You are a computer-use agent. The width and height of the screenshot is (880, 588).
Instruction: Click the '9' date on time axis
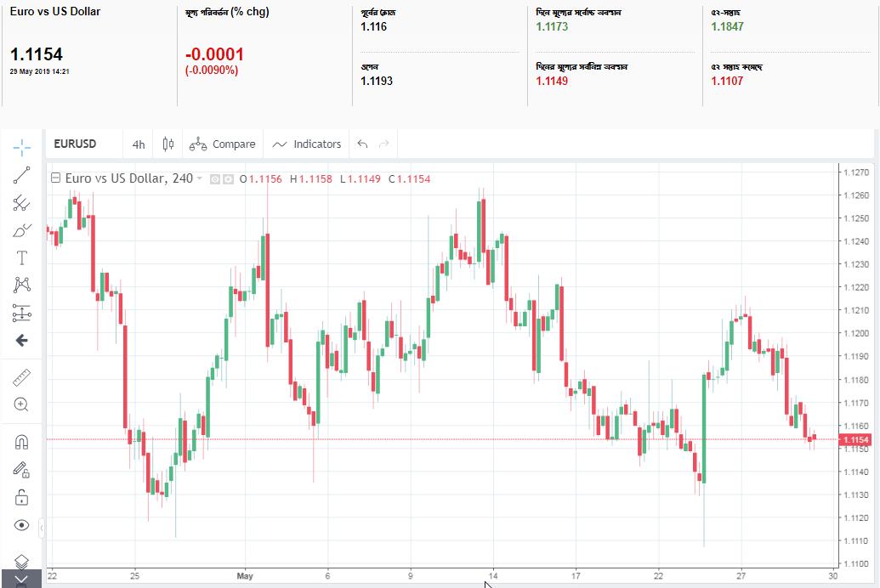click(x=411, y=575)
